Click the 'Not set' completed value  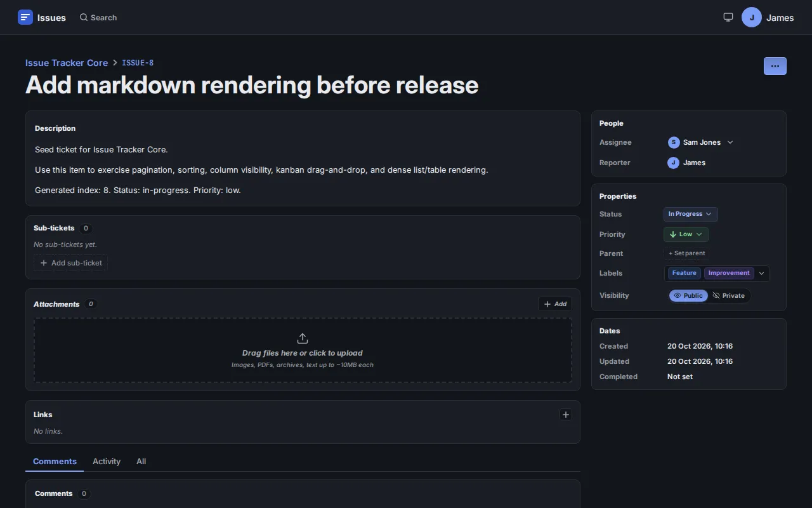680,377
